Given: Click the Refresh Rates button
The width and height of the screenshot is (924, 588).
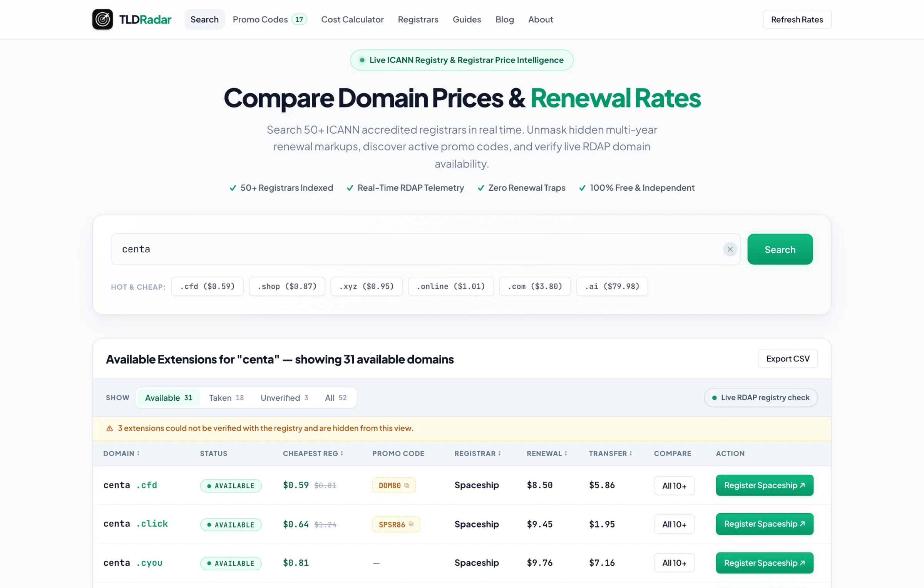Looking at the screenshot, I should coord(797,19).
